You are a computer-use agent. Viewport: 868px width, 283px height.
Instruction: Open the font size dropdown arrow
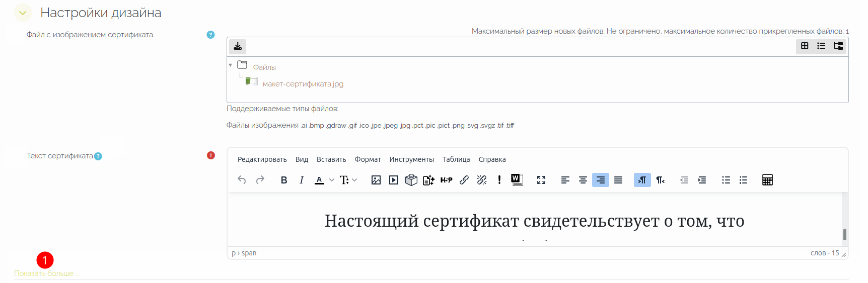coord(354,180)
